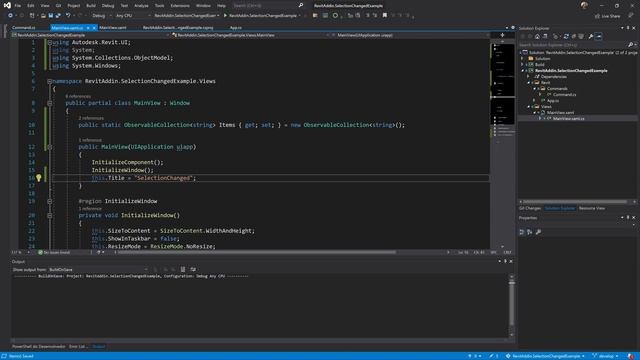Open the Edit menu

tap(31, 6)
